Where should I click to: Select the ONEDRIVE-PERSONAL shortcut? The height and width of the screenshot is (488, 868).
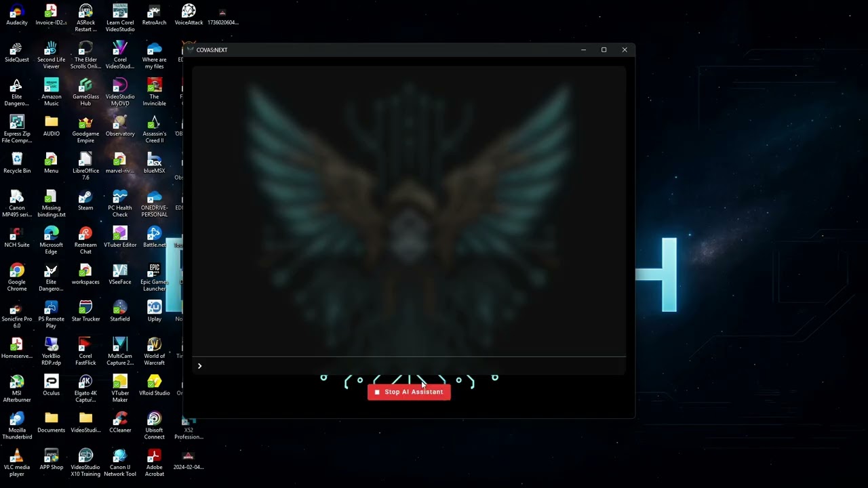tap(155, 203)
